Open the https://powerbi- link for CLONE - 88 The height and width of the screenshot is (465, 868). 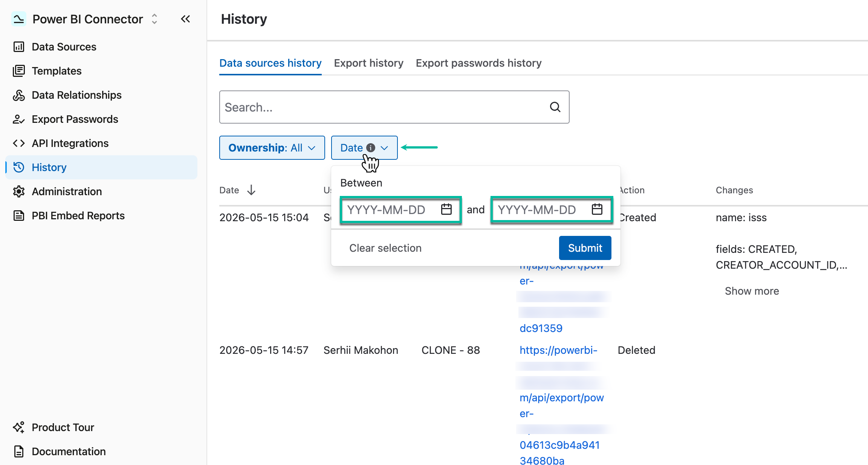click(558, 350)
